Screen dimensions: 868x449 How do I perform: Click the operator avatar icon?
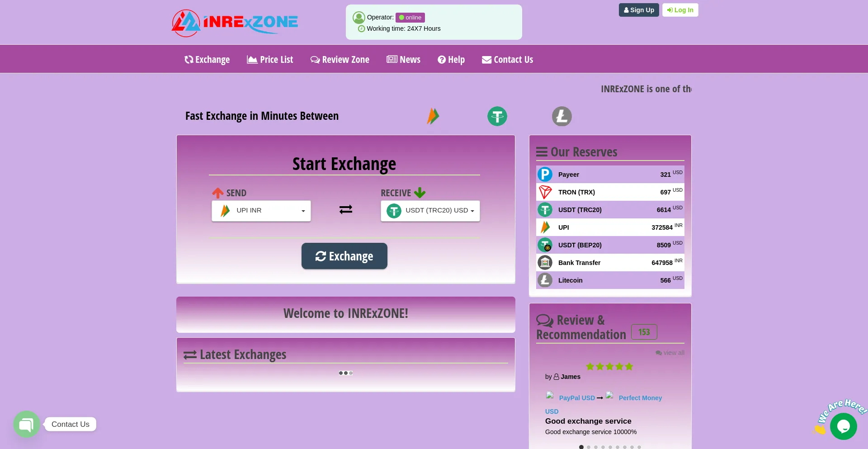(x=359, y=18)
